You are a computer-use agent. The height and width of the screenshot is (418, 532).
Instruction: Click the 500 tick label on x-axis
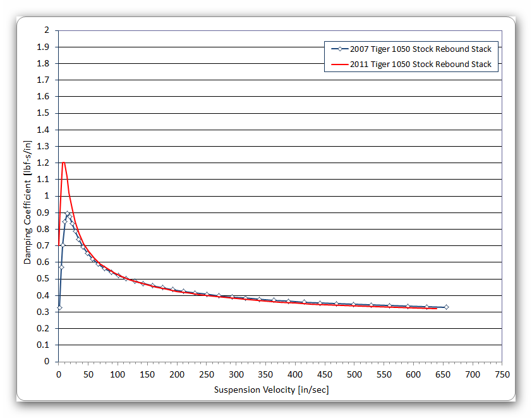[354, 374]
